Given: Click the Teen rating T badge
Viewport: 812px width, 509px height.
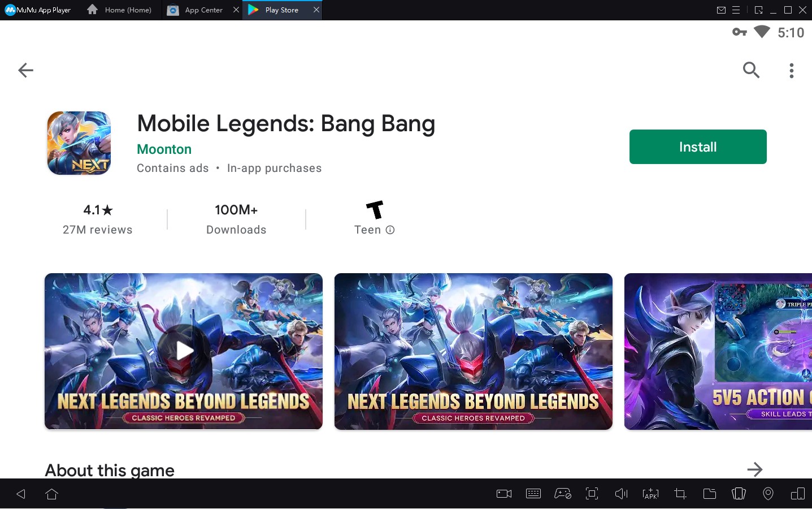Looking at the screenshot, I should tap(375, 210).
